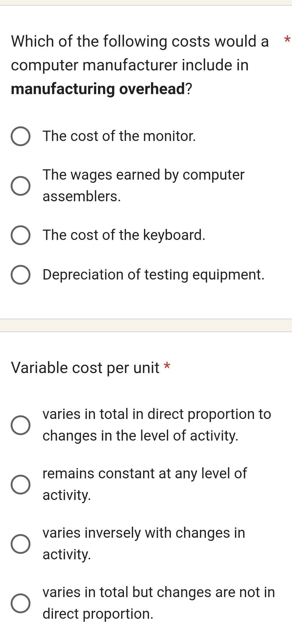Click the "varies in total but changes are not" text
This screenshot has width=292, height=644.
(x=159, y=603)
